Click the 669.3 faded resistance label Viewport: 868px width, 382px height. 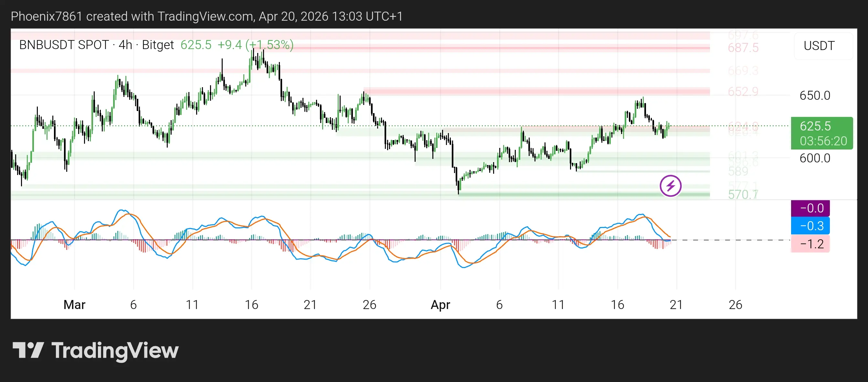[x=743, y=71]
